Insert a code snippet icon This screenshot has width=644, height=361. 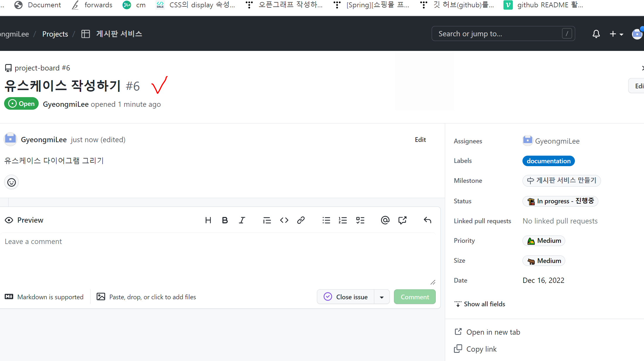[x=284, y=220]
